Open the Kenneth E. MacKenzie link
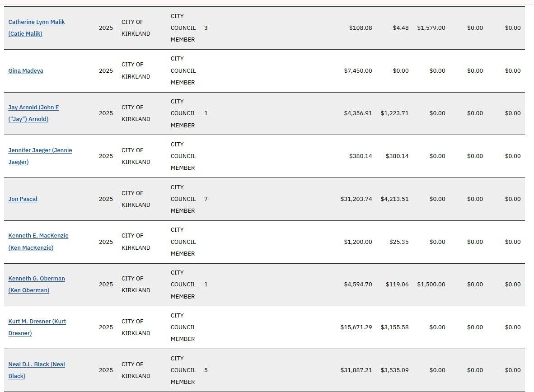534x392 pixels. (38, 242)
